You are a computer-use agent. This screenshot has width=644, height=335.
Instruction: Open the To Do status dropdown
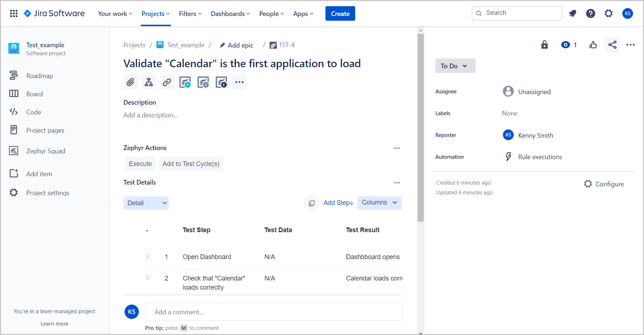click(x=455, y=66)
